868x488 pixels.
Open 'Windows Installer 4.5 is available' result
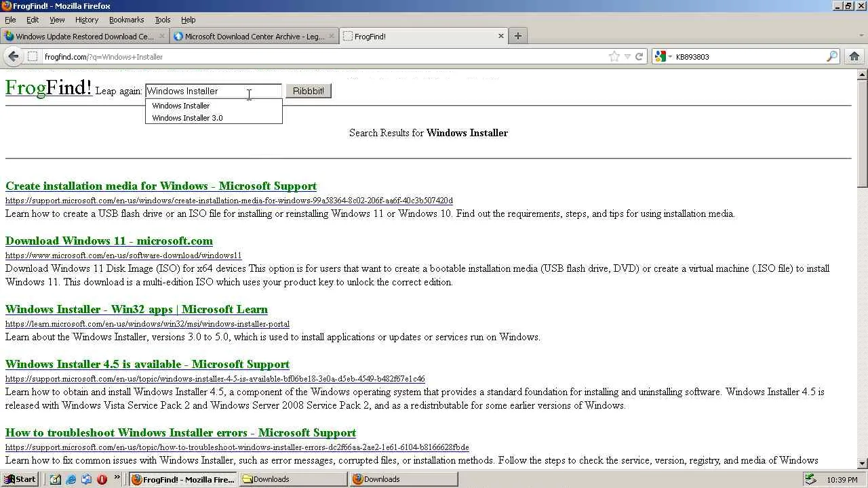147,365
